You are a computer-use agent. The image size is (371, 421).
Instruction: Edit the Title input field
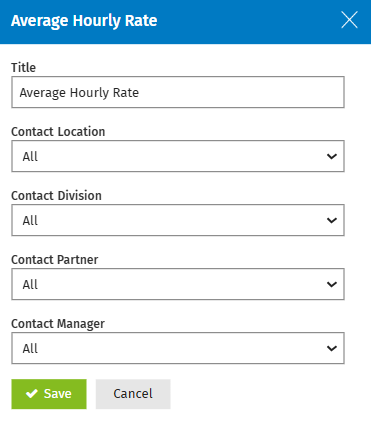click(178, 92)
